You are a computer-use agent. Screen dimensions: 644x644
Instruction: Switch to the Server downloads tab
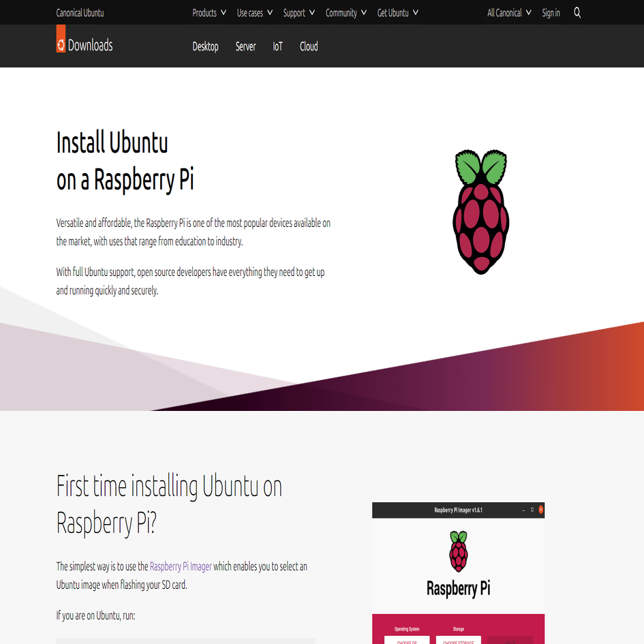(x=245, y=46)
